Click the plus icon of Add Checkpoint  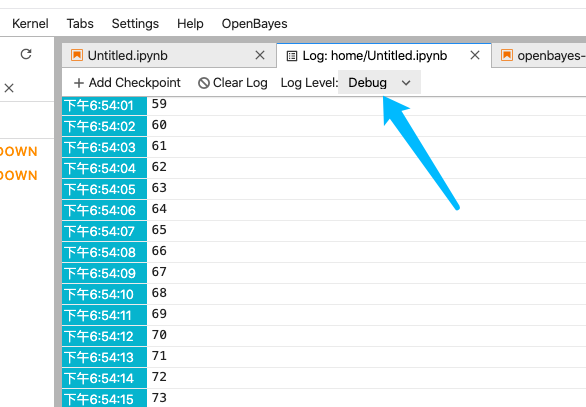[x=78, y=83]
